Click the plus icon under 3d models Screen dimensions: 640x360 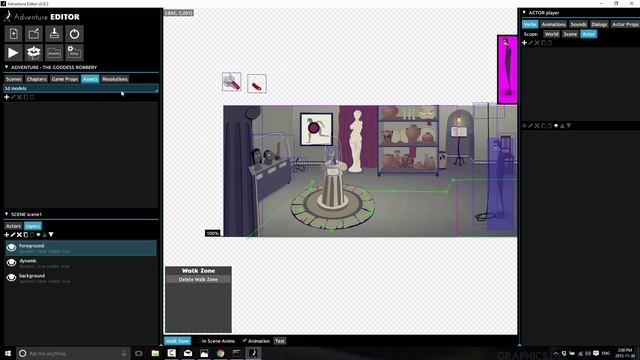7,97
